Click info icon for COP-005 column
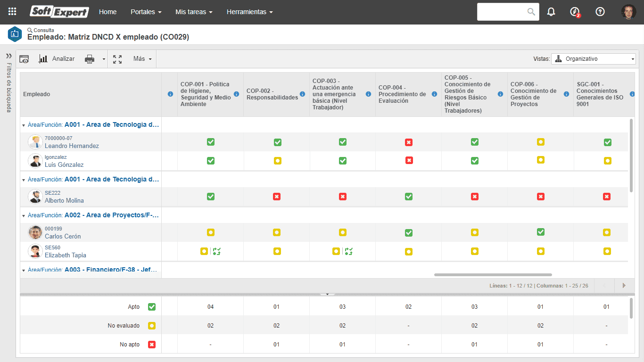Screen dimensions: 644x362 tap(500, 94)
